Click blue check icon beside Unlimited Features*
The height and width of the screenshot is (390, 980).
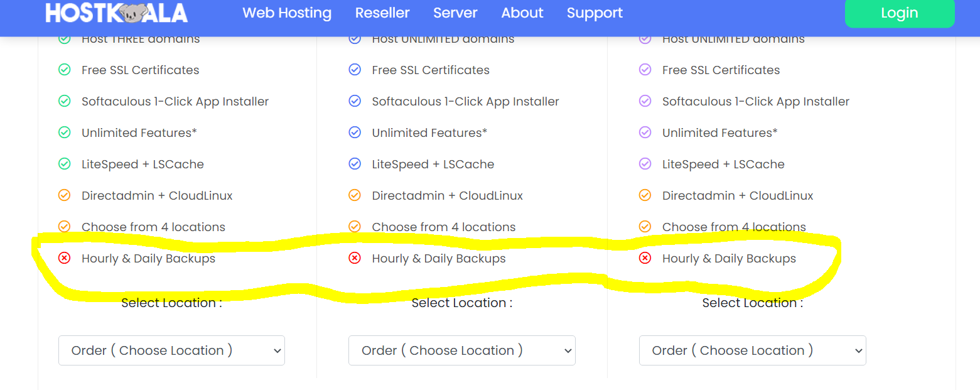[x=355, y=133]
